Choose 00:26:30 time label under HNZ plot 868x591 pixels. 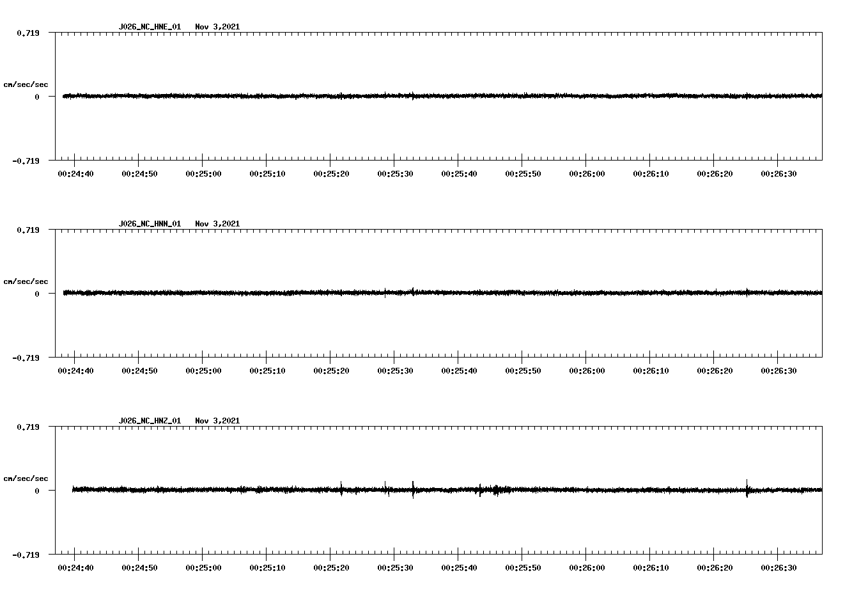pyautogui.click(x=779, y=568)
